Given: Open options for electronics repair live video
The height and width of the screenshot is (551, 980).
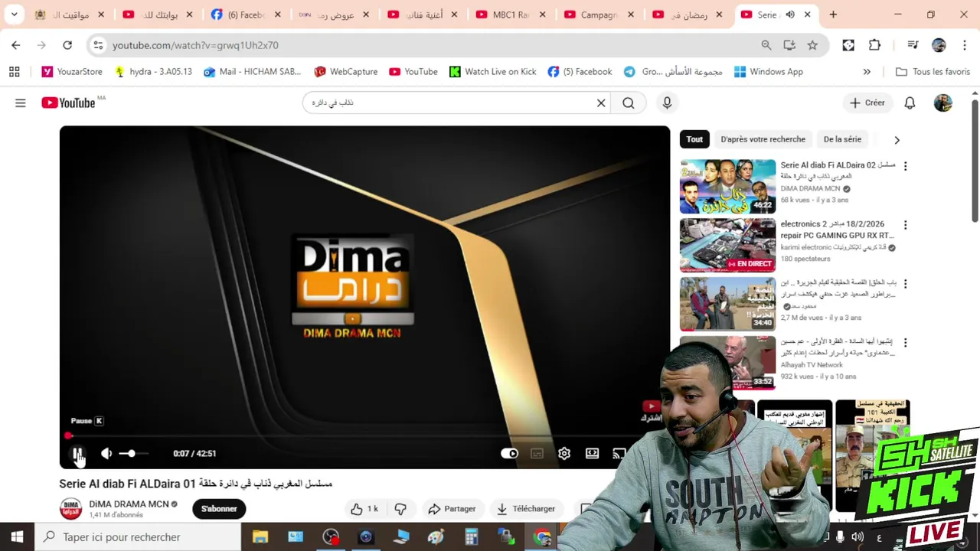Looking at the screenshot, I should click(905, 225).
